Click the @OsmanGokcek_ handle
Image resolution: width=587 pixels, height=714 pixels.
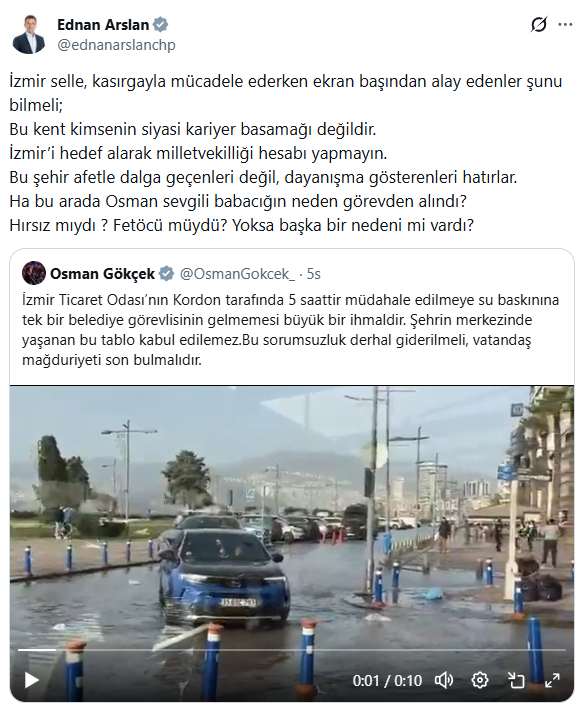237,274
